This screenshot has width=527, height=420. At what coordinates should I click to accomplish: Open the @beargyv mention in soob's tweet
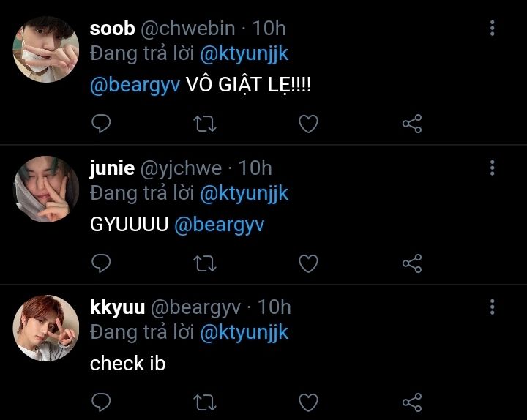tap(135, 86)
